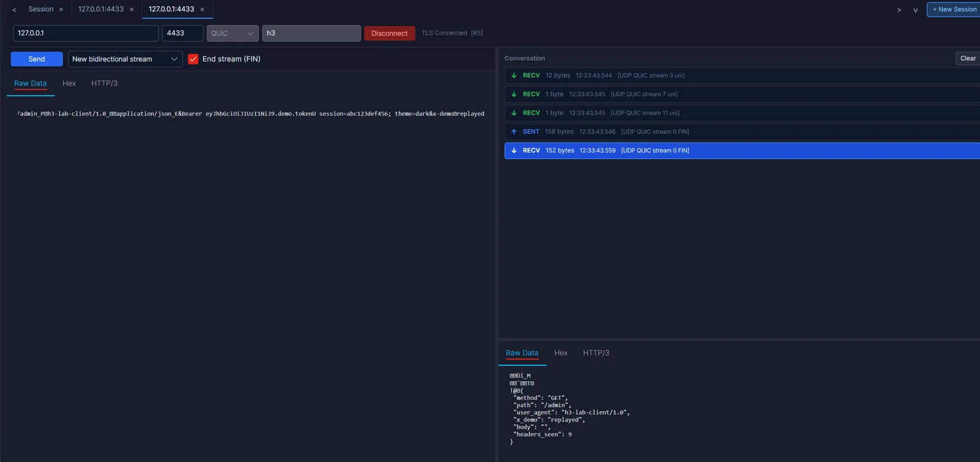Select the request Raw Data tab
Viewport: 980px width, 462px height.
[31, 83]
